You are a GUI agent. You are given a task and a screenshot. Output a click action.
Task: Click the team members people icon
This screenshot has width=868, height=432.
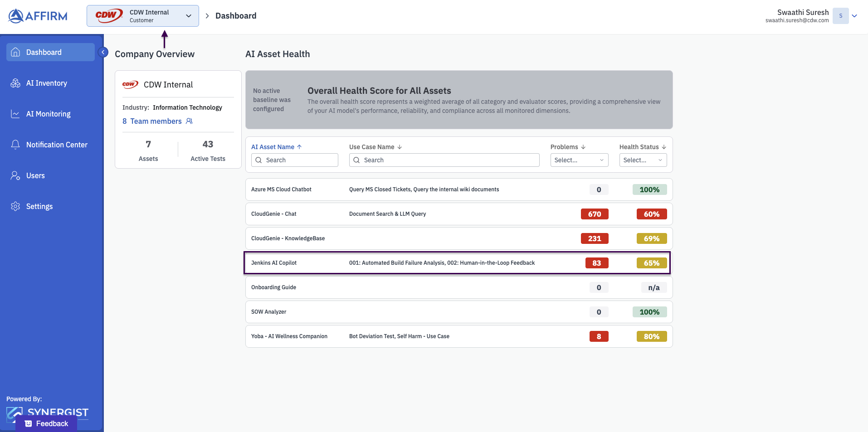[189, 121]
